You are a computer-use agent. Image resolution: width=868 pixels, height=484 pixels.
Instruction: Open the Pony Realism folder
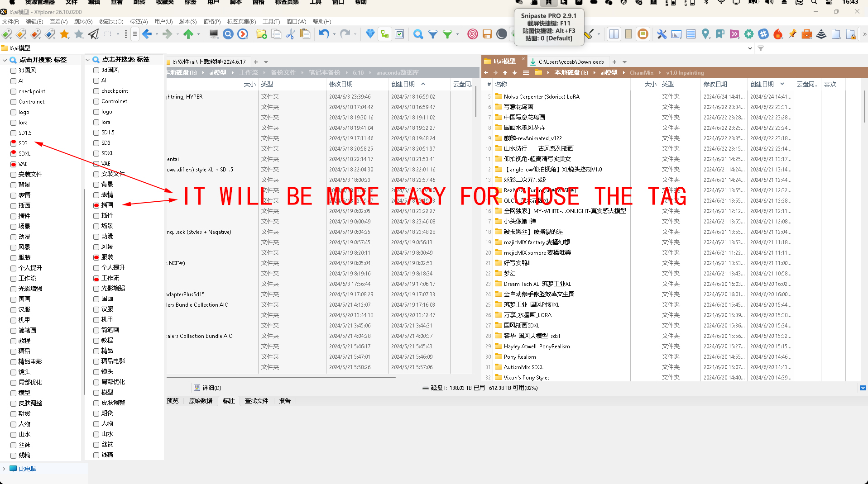519,357
